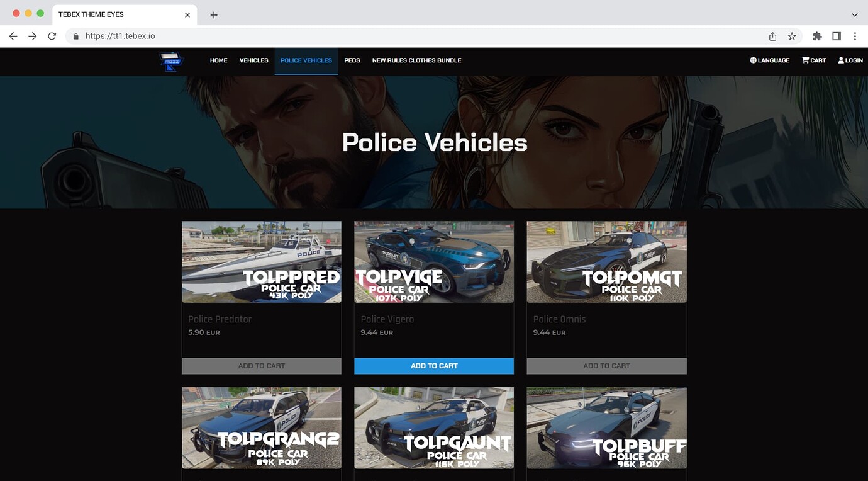Click the browser back arrow
This screenshot has height=481, width=868.
pos(13,36)
